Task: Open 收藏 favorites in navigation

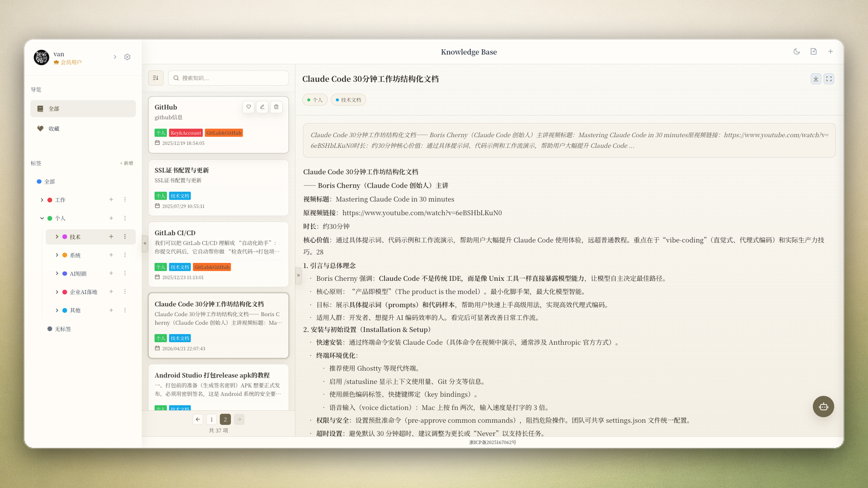Action: (83, 129)
